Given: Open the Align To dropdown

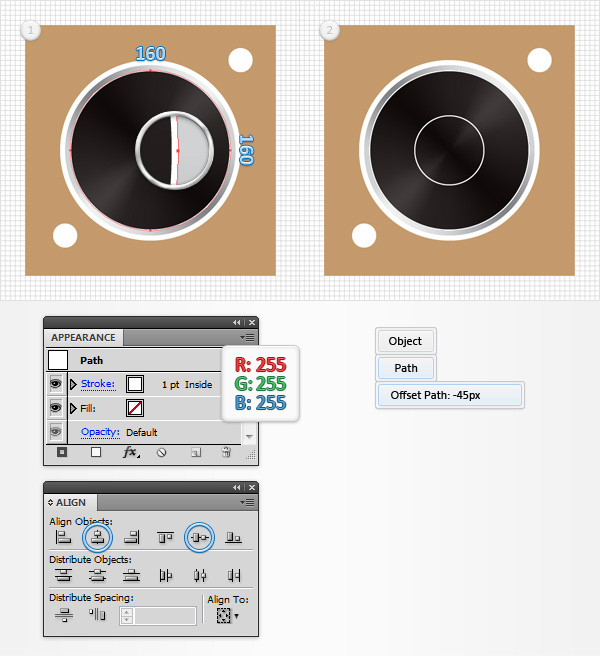Looking at the screenshot, I should pyautogui.click(x=228, y=615).
